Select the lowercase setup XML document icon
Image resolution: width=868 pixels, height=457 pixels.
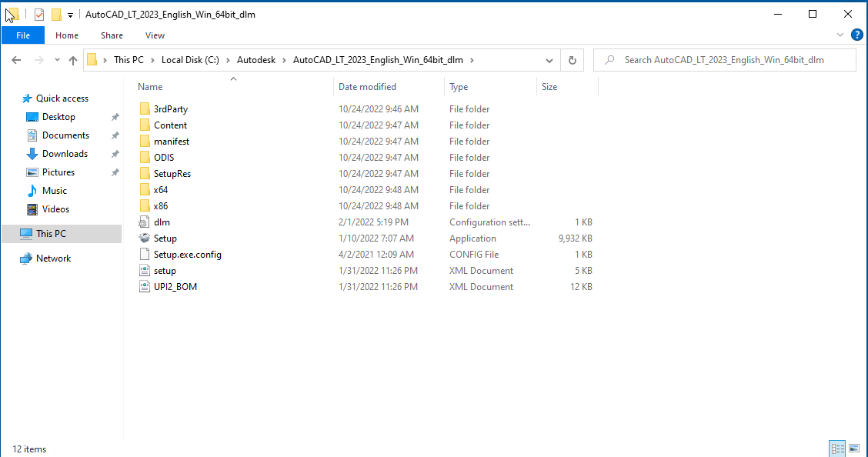pos(145,271)
